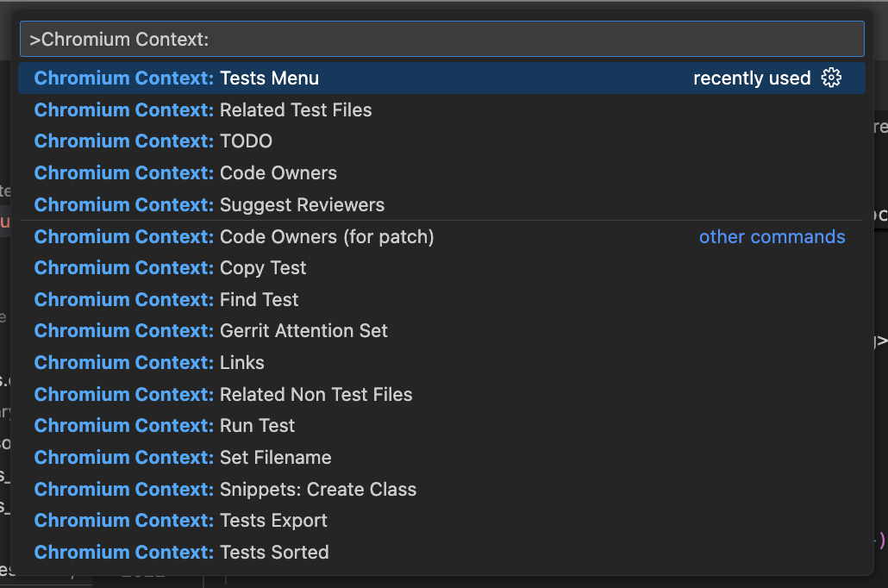
Task: Select Chromium Context: Set Filename
Action: (x=441, y=457)
